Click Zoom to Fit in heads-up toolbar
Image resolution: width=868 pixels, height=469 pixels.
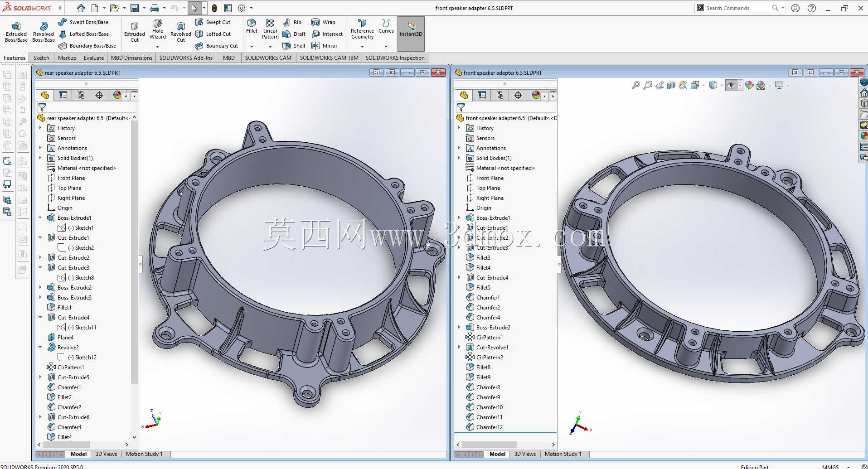(x=636, y=85)
